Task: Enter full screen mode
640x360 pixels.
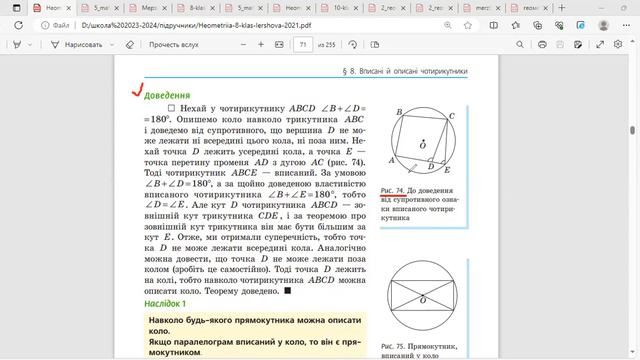Action: click(x=600, y=44)
